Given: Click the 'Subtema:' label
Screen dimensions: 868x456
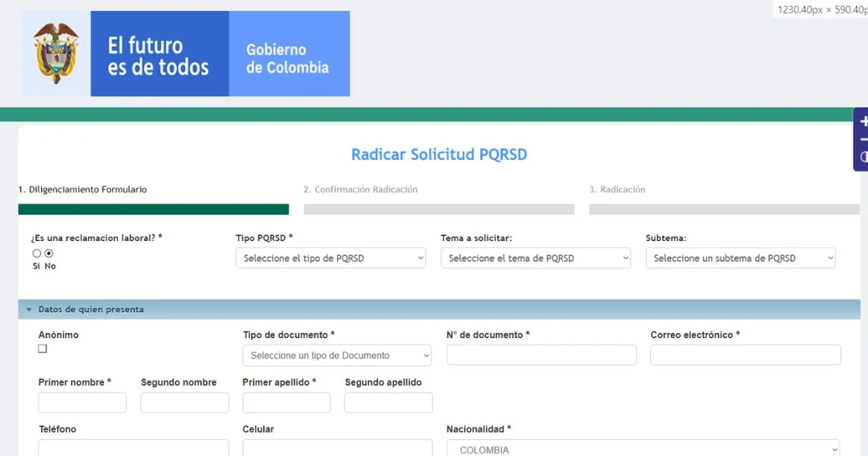Looking at the screenshot, I should 666,237.
